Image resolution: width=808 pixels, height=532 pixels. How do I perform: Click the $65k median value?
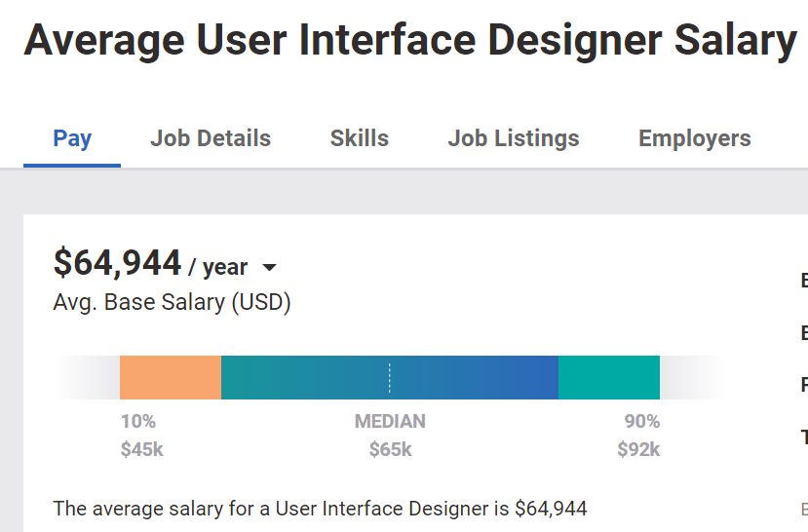(390, 450)
